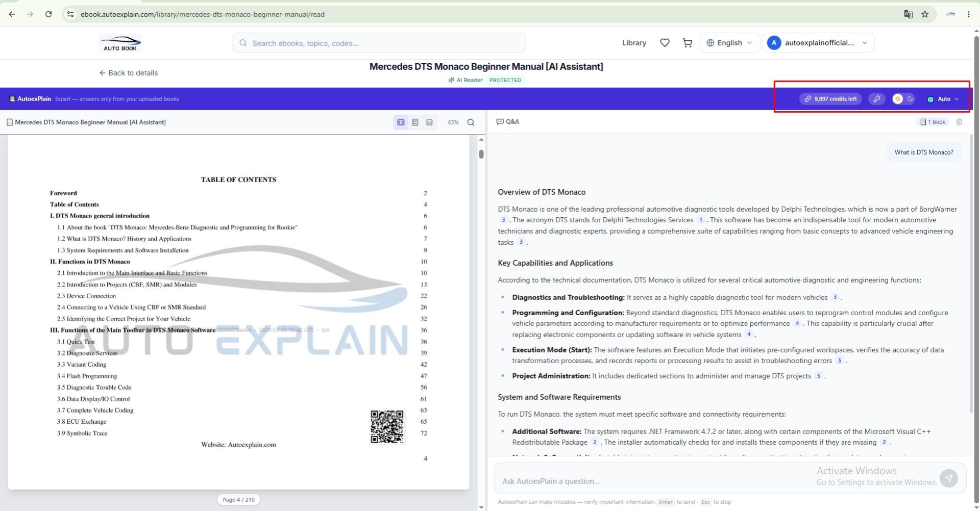
Task: Open citation 5 after DTS projects
Action: click(x=818, y=376)
